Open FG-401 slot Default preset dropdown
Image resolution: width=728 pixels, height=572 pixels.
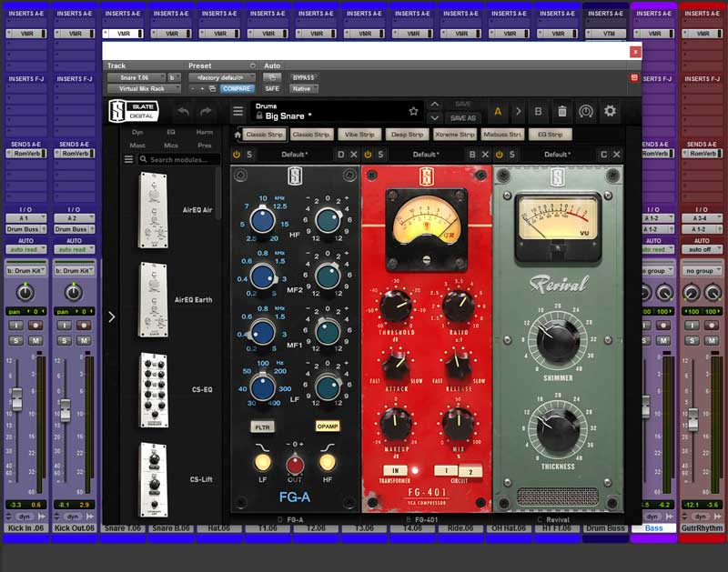(x=426, y=155)
